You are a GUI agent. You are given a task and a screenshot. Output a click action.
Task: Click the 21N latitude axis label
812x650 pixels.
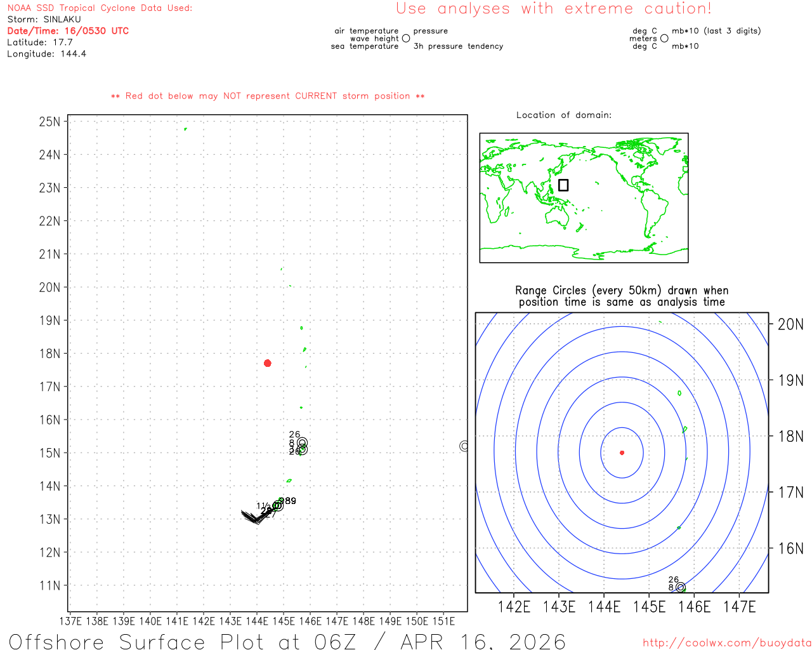[x=50, y=255]
